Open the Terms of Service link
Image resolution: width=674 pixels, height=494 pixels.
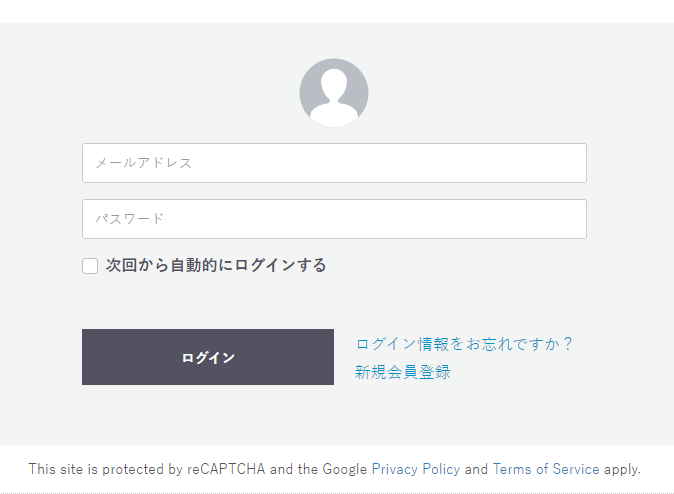coord(545,469)
